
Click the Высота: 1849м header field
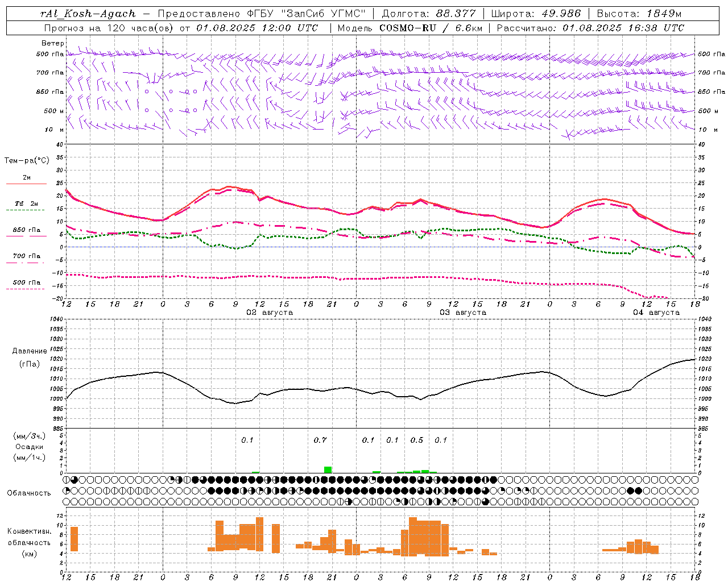[x=639, y=14]
